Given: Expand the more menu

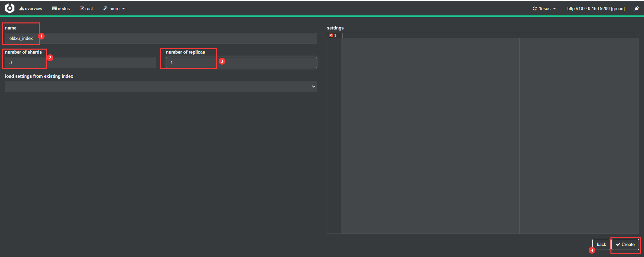Looking at the screenshot, I should click(x=114, y=9).
